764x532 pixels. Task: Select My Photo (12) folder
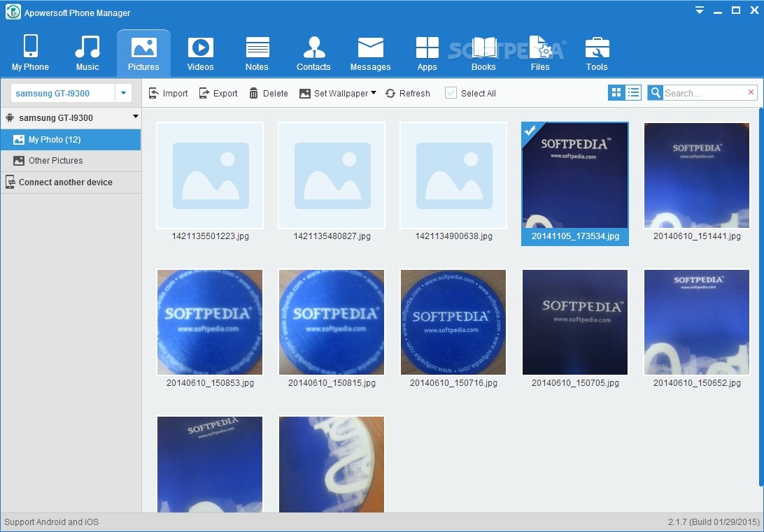click(71, 140)
